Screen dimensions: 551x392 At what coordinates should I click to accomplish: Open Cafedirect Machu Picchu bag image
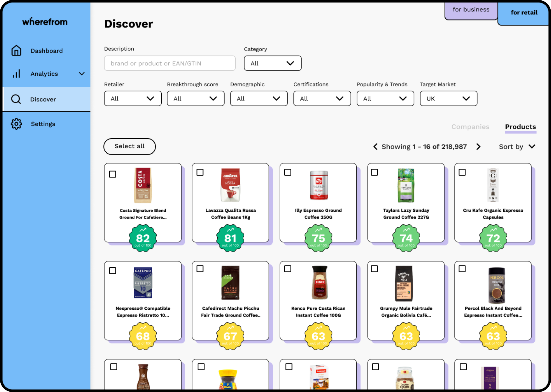coord(230,283)
